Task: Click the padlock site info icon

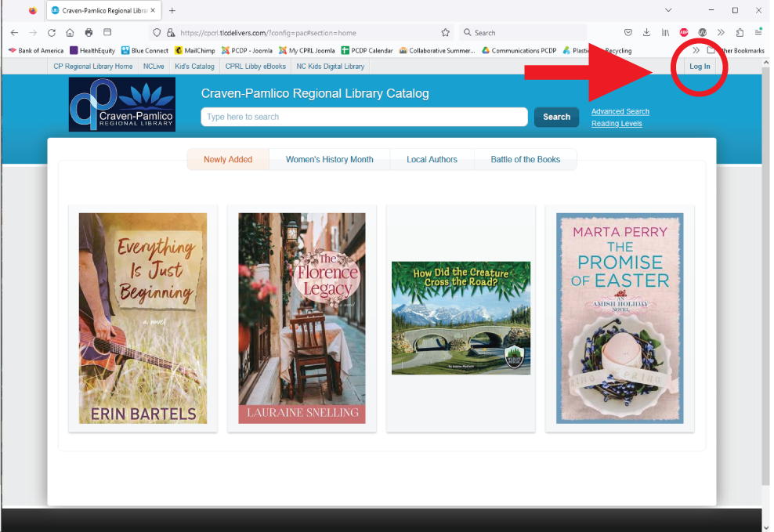Action: pyautogui.click(x=171, y=33)
